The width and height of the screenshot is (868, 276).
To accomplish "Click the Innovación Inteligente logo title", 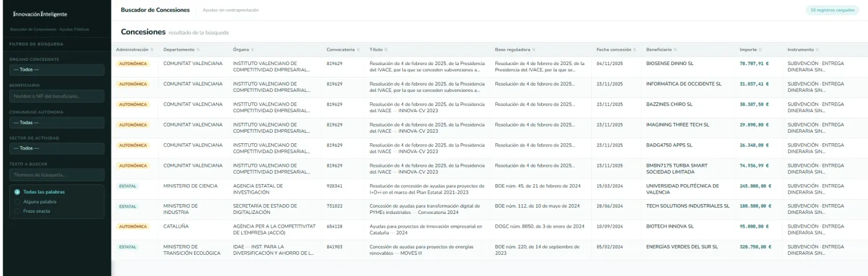I will click(40, 14).
